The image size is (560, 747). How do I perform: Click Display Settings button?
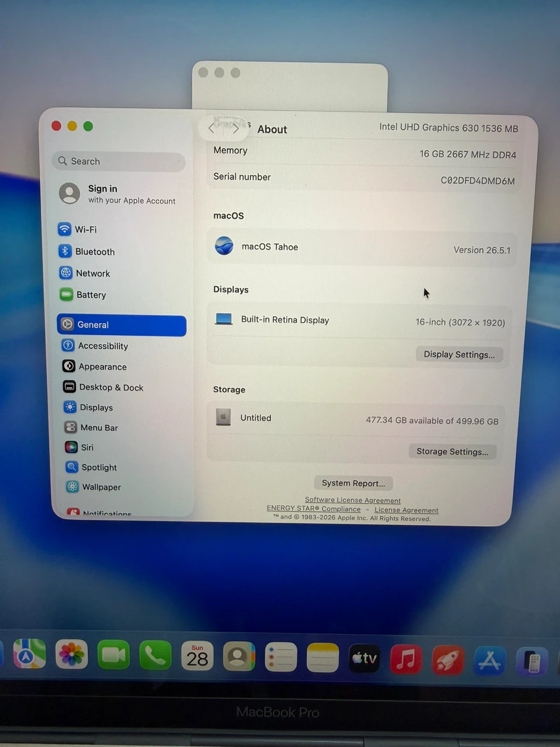coord(459,354)
